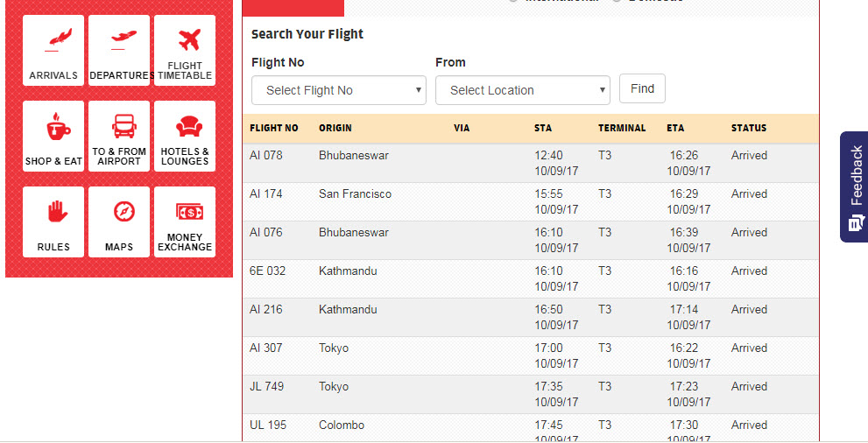Click the STATUS column header

point(749,128)
